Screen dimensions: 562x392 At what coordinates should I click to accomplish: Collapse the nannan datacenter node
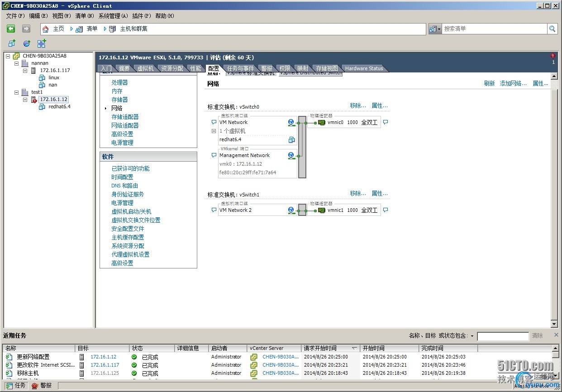[17, 63]
